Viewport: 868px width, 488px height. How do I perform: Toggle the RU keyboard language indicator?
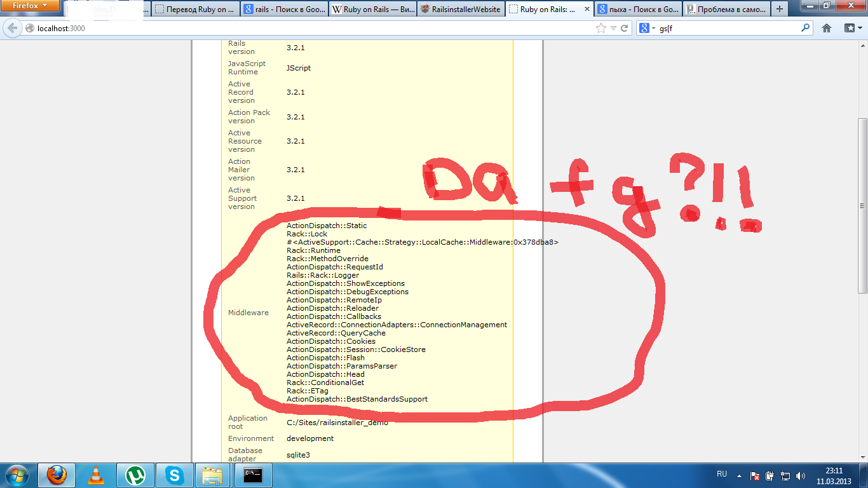(x=722, y=475)
